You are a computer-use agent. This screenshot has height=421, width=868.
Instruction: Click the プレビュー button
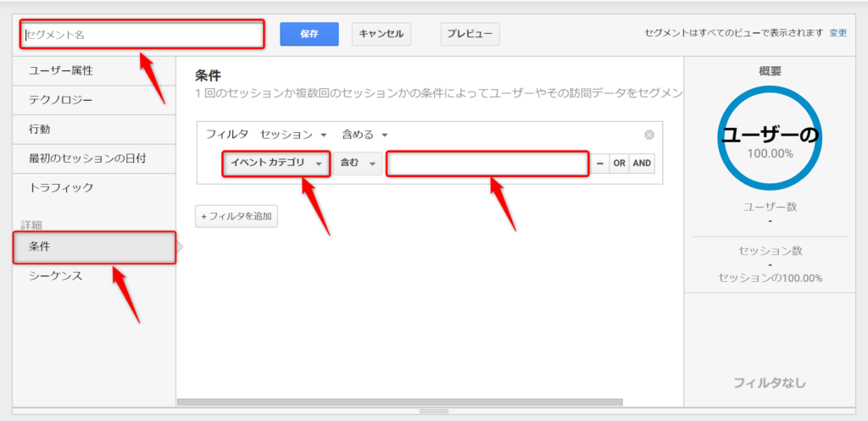(x=470, y=34)
